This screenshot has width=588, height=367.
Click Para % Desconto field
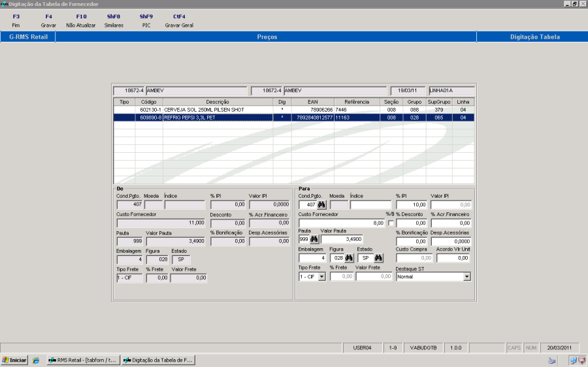click(x=412, y=223)
